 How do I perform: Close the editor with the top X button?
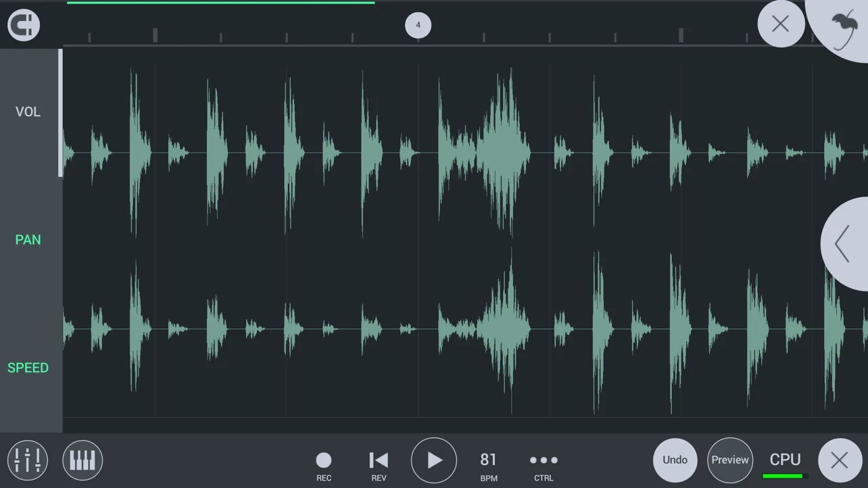pyautogui.click(x=781, y=24)
